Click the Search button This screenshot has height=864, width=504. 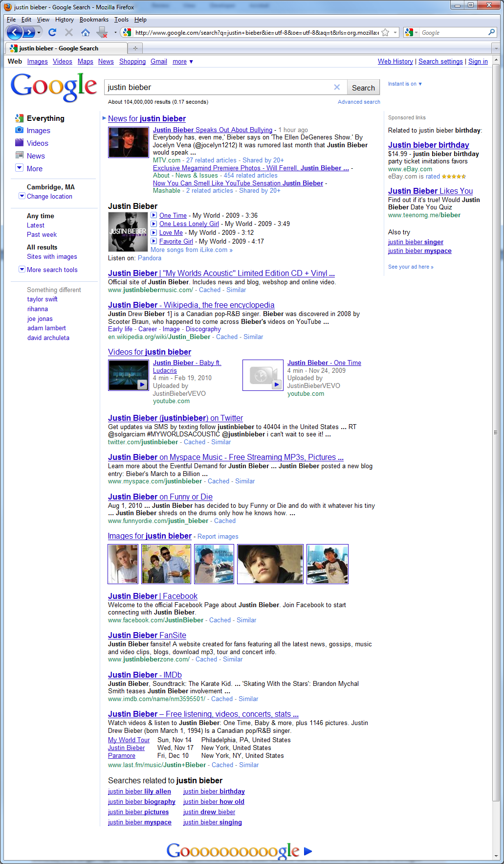[x=363, y=88]
